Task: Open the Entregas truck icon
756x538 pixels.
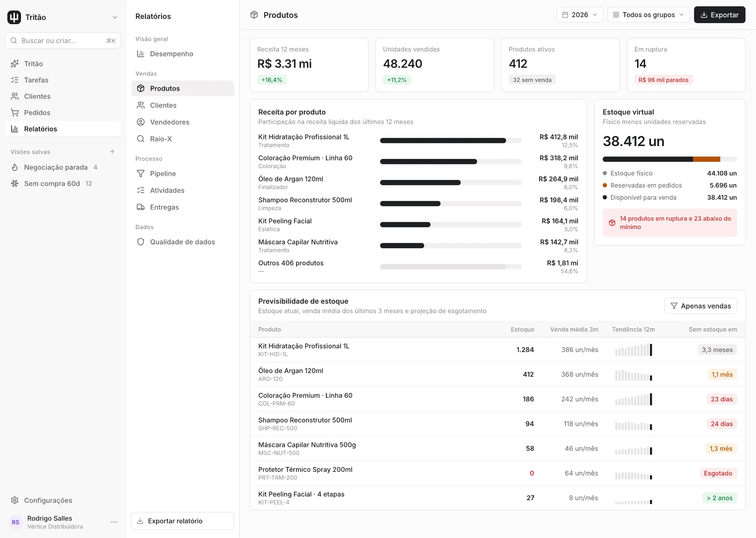Action: [x=141, y=207]
